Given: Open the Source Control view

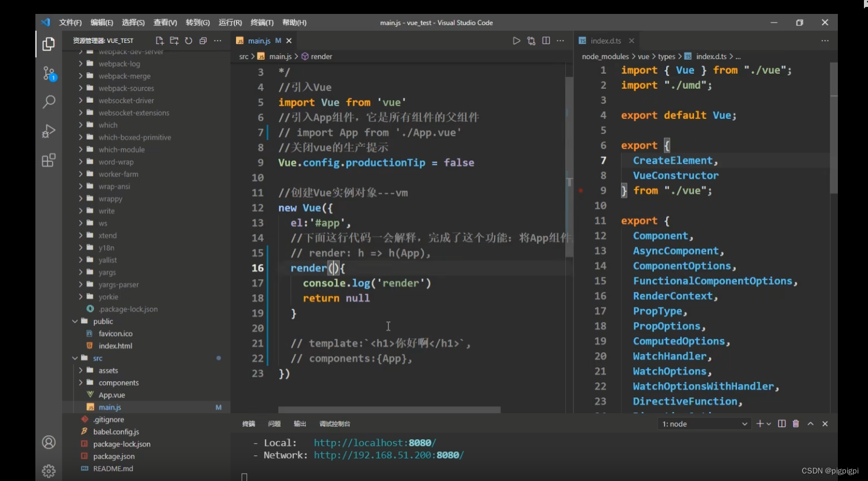Looking at the screenshot, I should pyautogui.click(x=49, y=74).
